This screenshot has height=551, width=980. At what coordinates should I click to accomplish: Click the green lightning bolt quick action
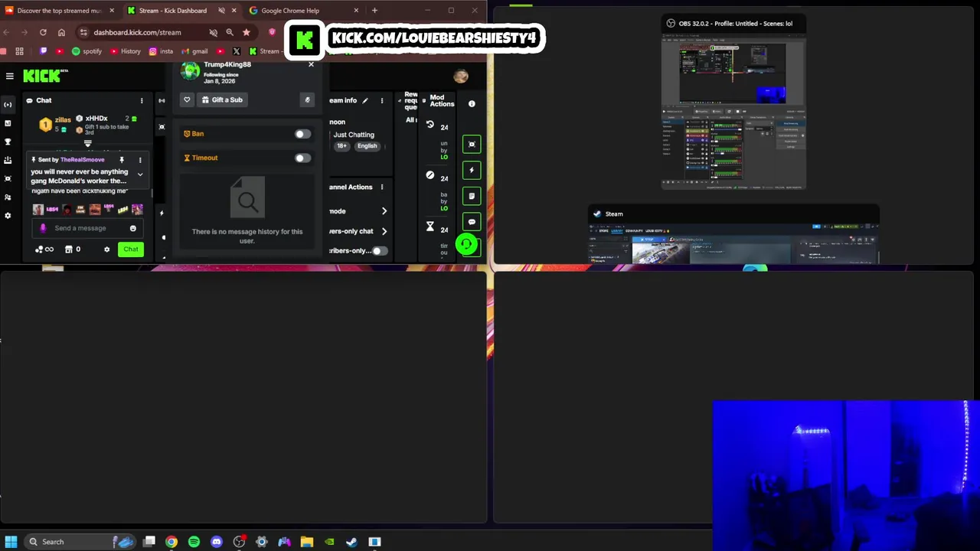tap(472, 170)
